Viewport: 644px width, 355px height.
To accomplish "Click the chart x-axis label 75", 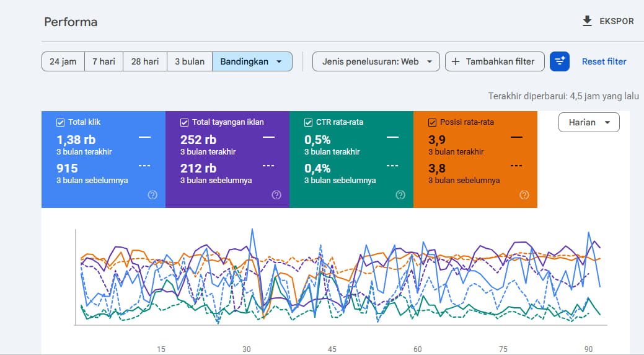I will (503, 349).
